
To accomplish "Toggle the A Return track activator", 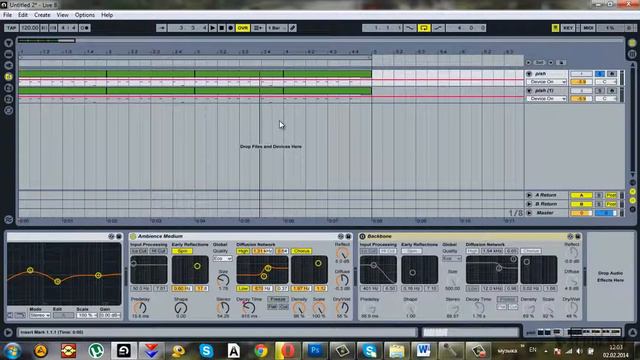I will pos(581,196).
